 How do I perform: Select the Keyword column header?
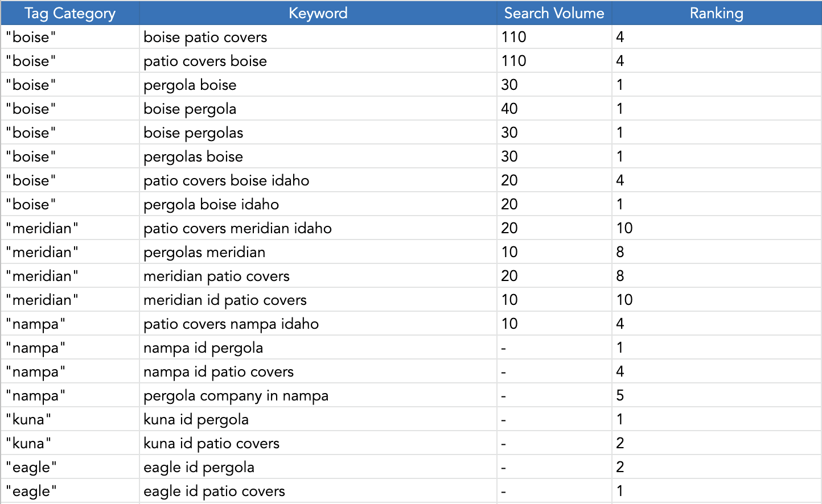pos(318,13)
